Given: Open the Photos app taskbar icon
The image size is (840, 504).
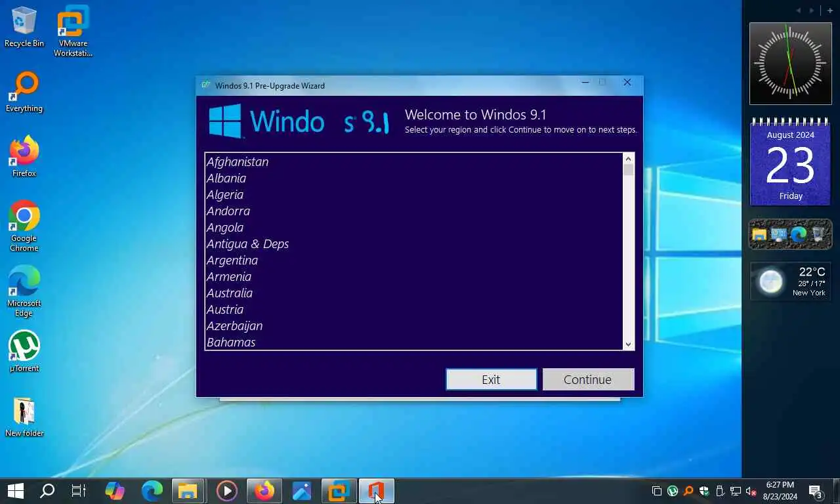Looking at the screenshot, I should (301, 491).
